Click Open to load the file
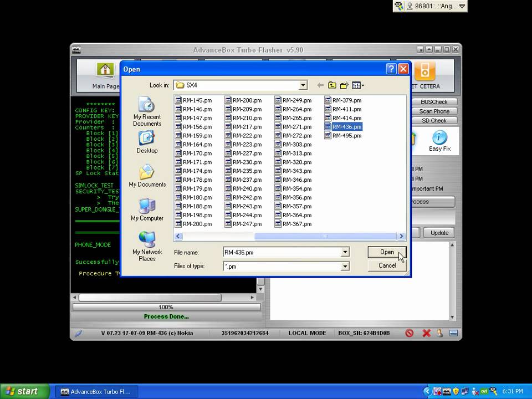The height and width of the screenshot is (399, 532). [387, 252]
